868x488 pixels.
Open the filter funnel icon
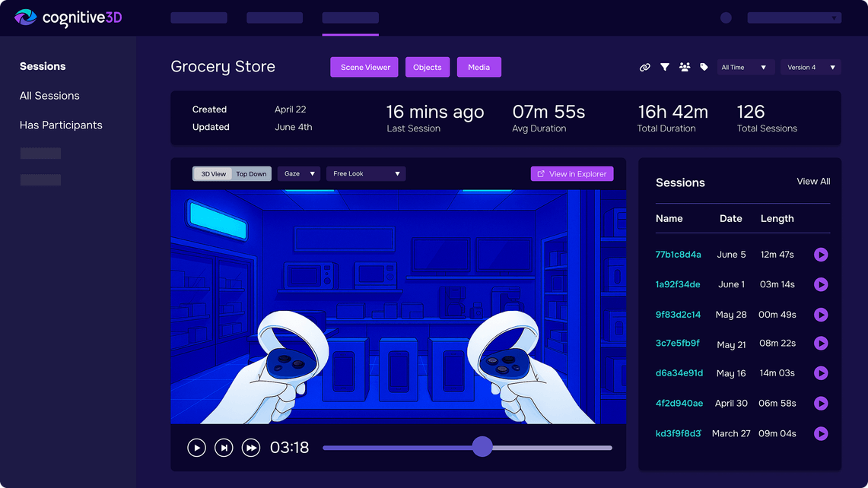click(x=665, y=67)
